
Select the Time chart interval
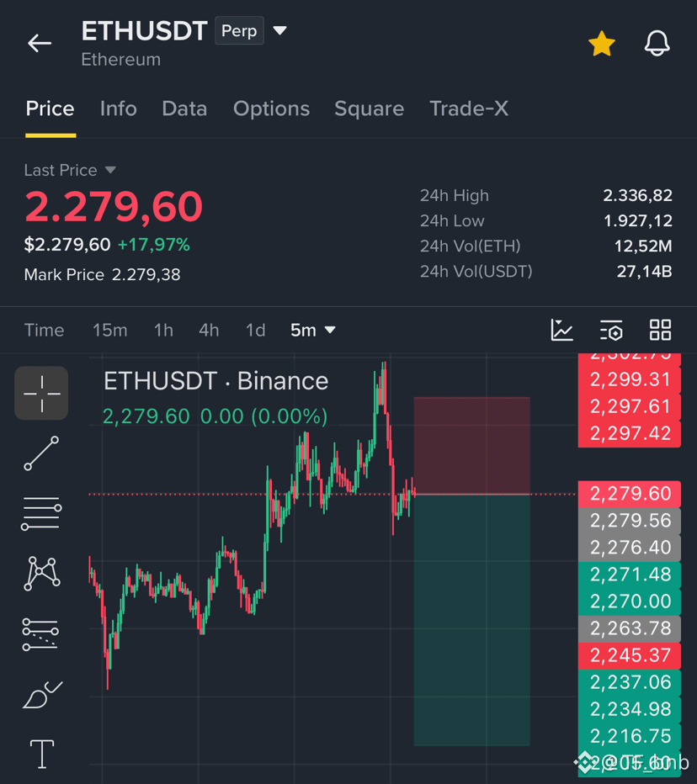[x=44, y=330]
